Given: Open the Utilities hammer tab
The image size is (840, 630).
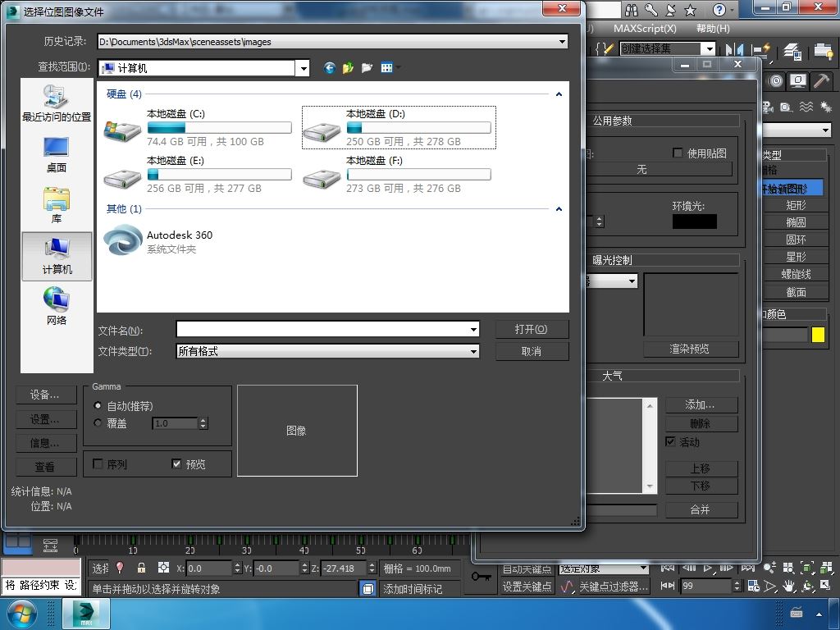Looking at the screenshot, I should [x=820, y=81].
